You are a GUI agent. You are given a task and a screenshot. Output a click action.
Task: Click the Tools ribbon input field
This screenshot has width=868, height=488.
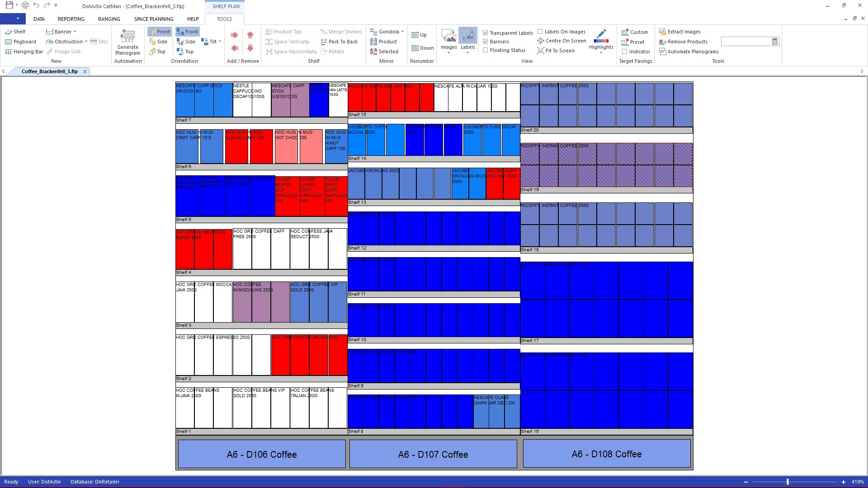746,42
